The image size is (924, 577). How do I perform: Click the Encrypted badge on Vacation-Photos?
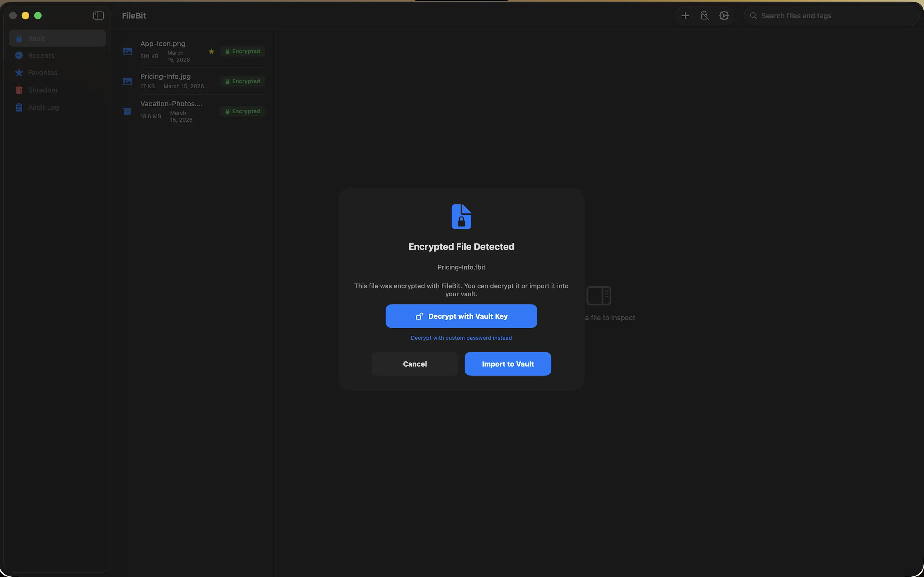(x=242, y=111)
